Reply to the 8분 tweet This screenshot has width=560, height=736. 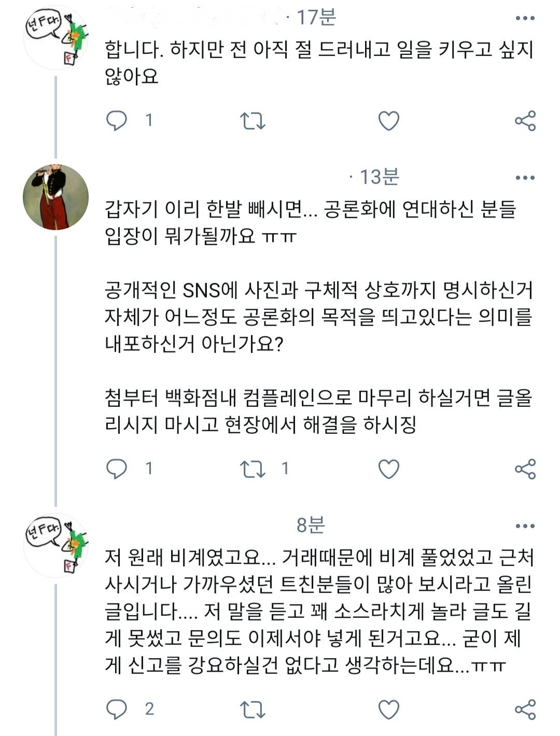click(x=117, y=709)
